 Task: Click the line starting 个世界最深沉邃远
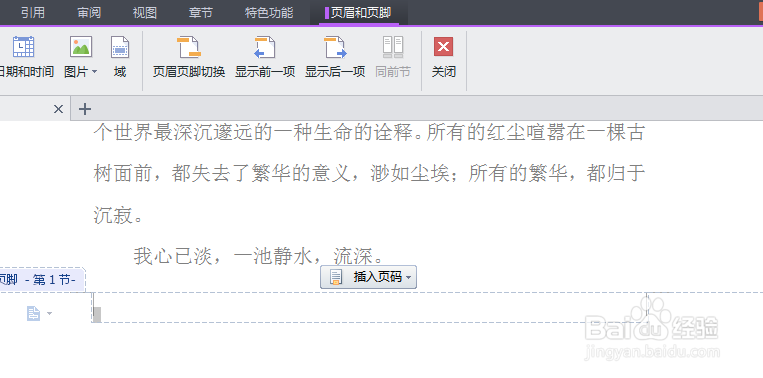pos(369,132)
